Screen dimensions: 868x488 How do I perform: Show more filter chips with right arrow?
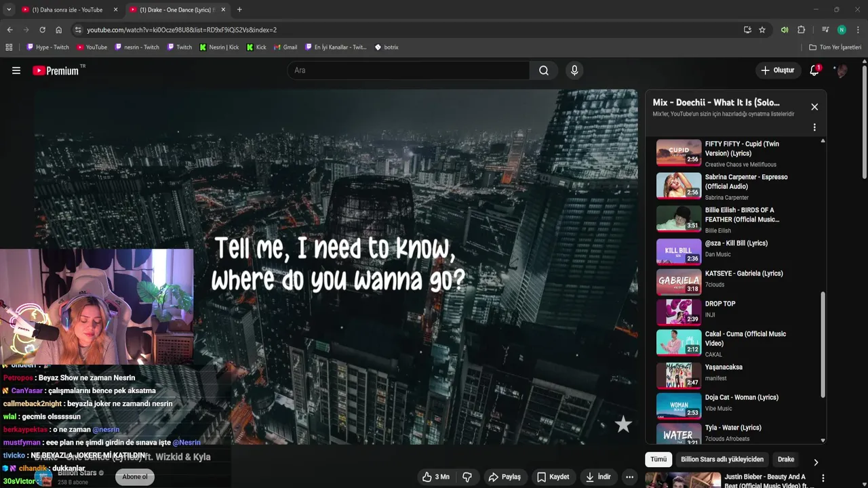(x=816, y=462)
